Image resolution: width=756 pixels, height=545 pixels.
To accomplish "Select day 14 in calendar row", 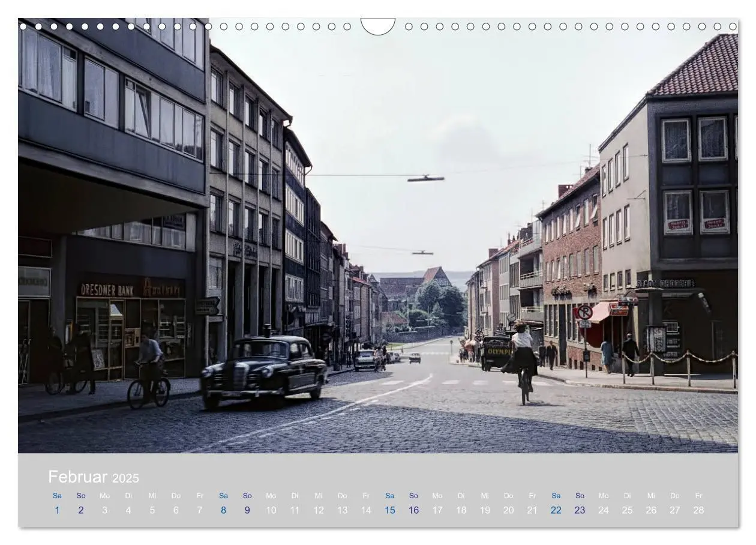I will tap(366, 510).
